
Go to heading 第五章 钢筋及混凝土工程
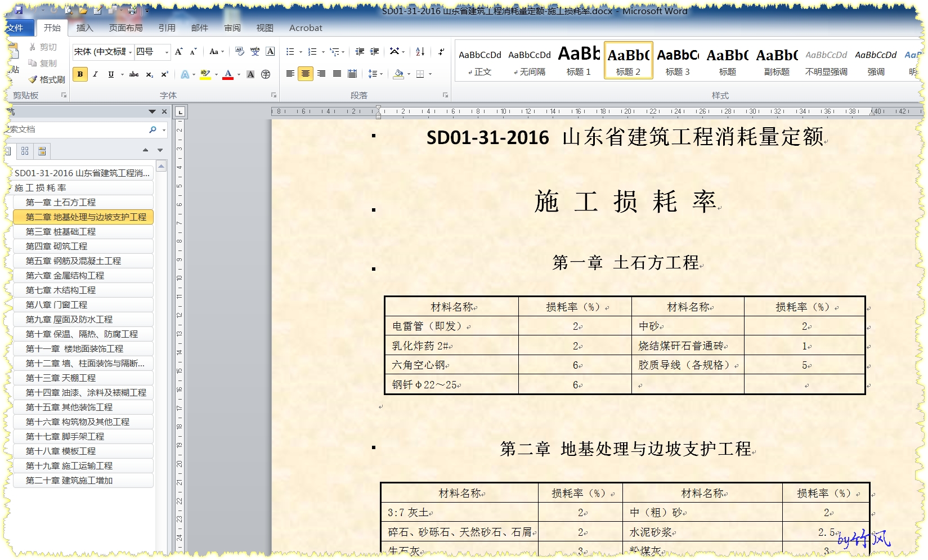(83, 261)
